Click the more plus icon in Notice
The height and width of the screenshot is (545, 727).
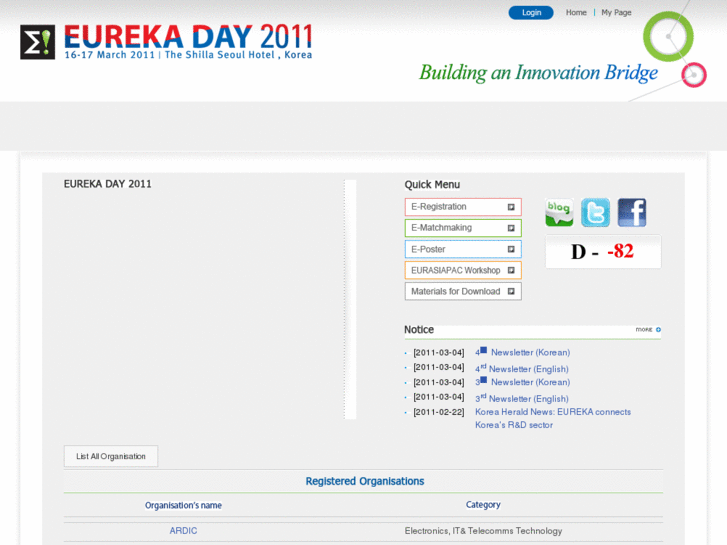coord(658,329)
